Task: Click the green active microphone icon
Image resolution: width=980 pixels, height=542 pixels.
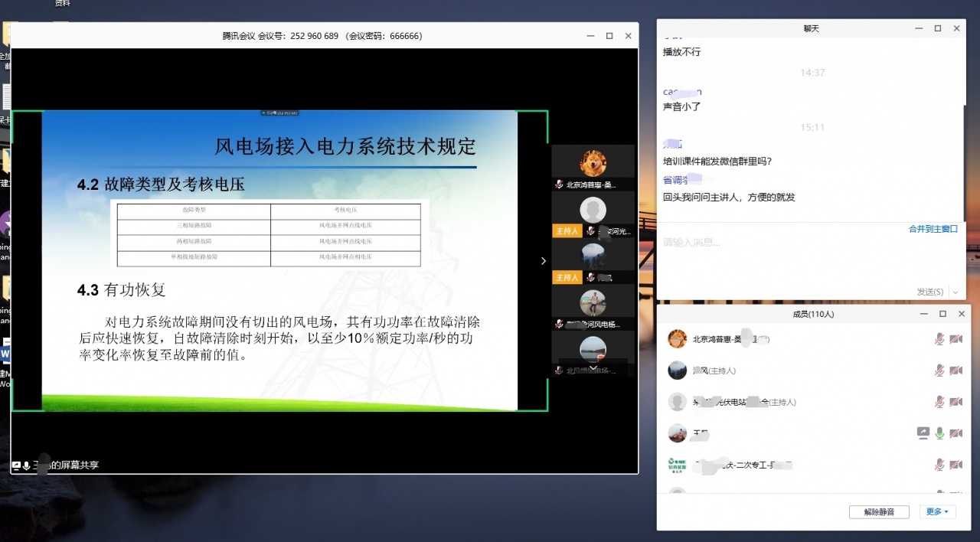Action: pyautogui.click(x=939, y=433)
